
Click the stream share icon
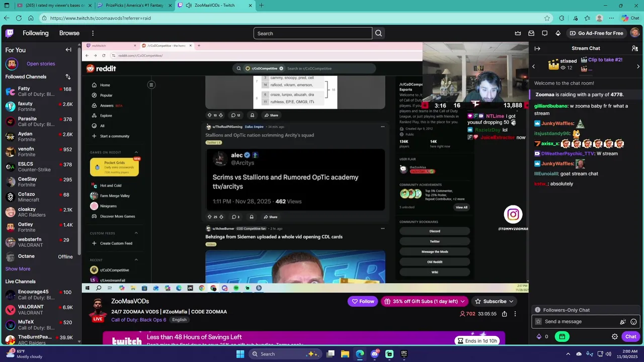(504, 314)
